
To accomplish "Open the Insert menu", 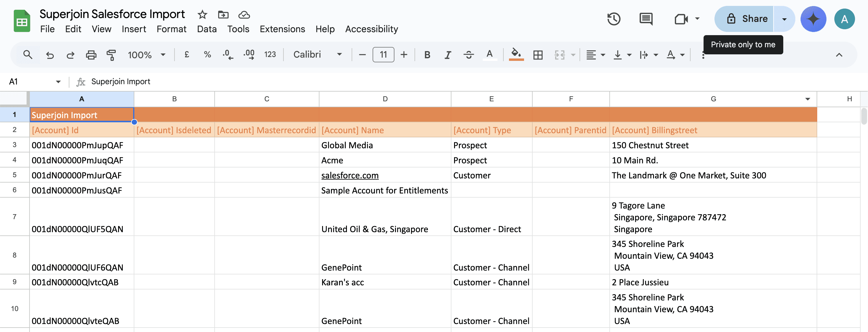I will (x=134, y=29).
